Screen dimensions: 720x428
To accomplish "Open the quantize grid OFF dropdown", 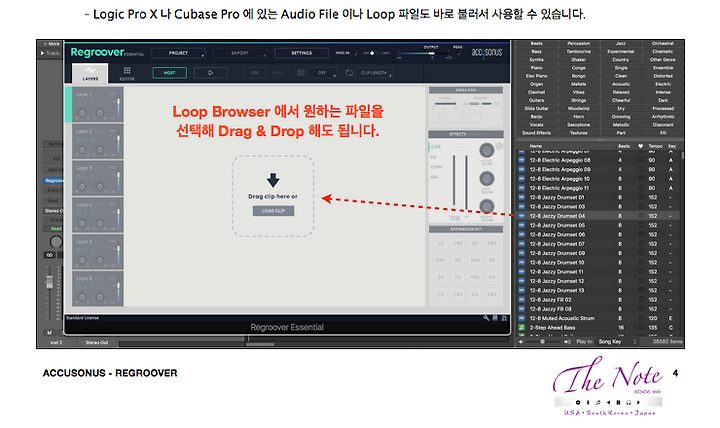I will pos(322,73).
